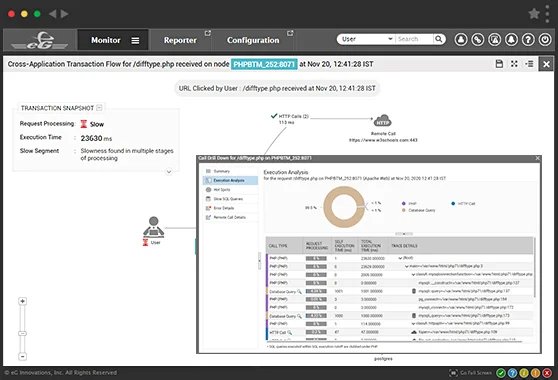Open the help question mark icon
Image resolution: width=558 pixels, height=380 pixels.
528,39
